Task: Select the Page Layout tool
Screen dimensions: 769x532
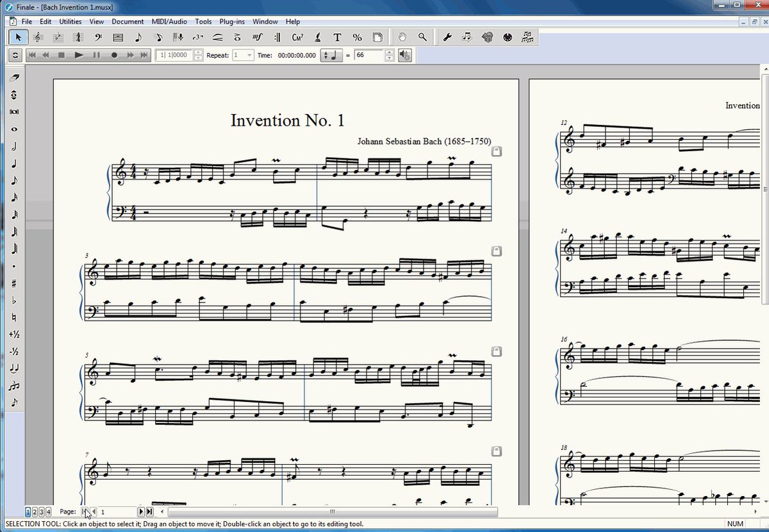Action: [377, 37]
